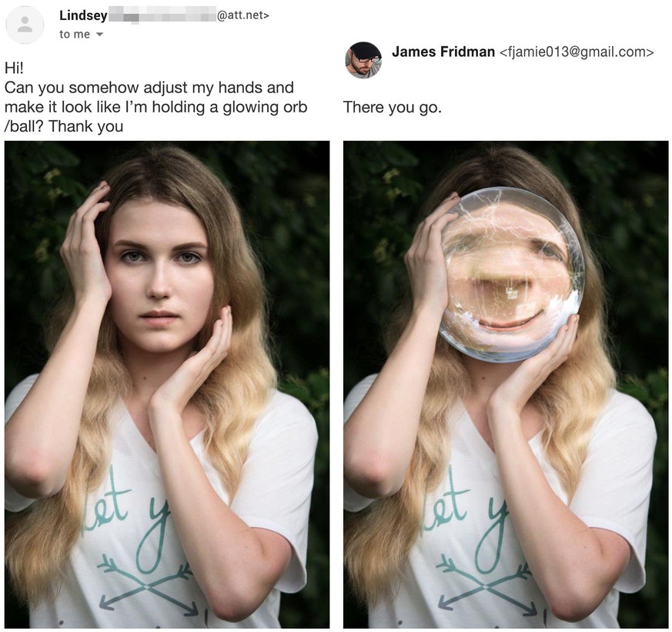
Task: Select the fjamie013@gmail.com address
Action: [x=577, y=52]
